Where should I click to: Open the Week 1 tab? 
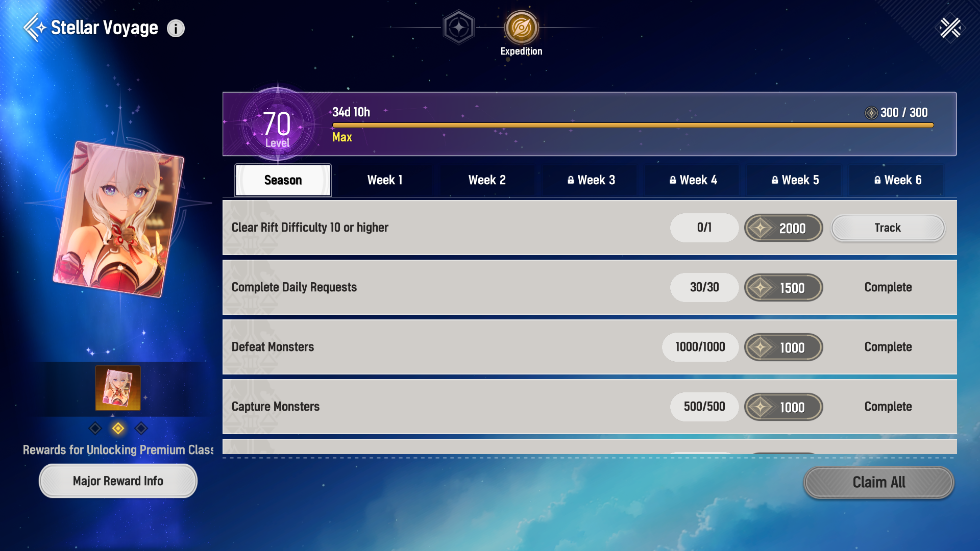[x=385, y=180]
